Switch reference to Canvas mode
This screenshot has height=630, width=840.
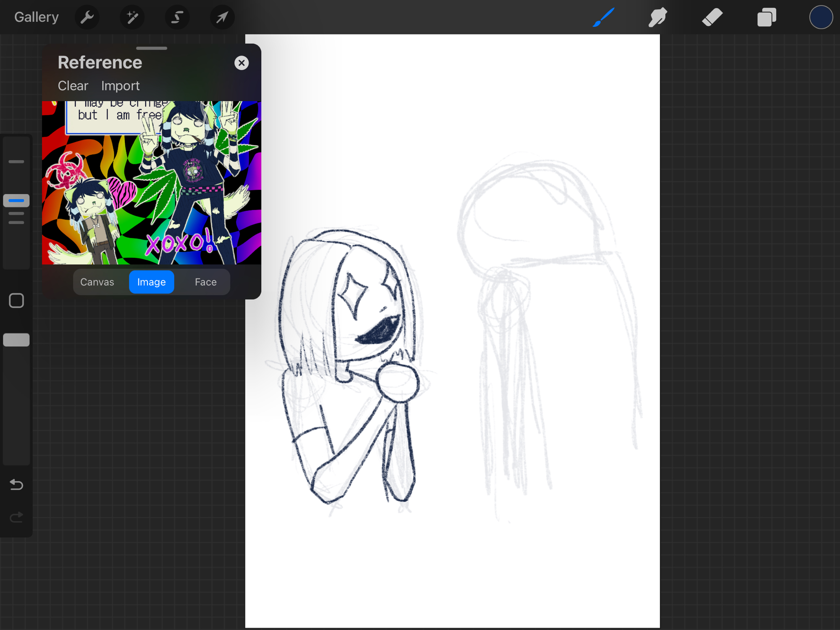pos(97,282)
